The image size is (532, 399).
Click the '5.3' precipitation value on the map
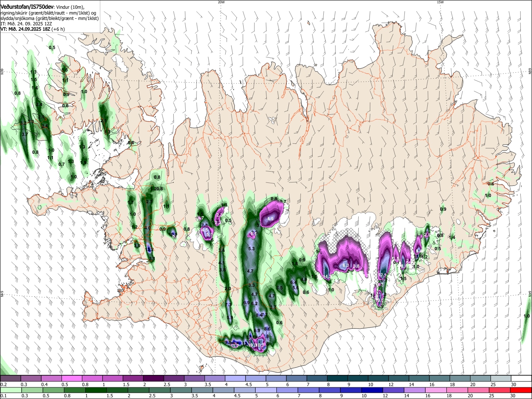(251, 249)
